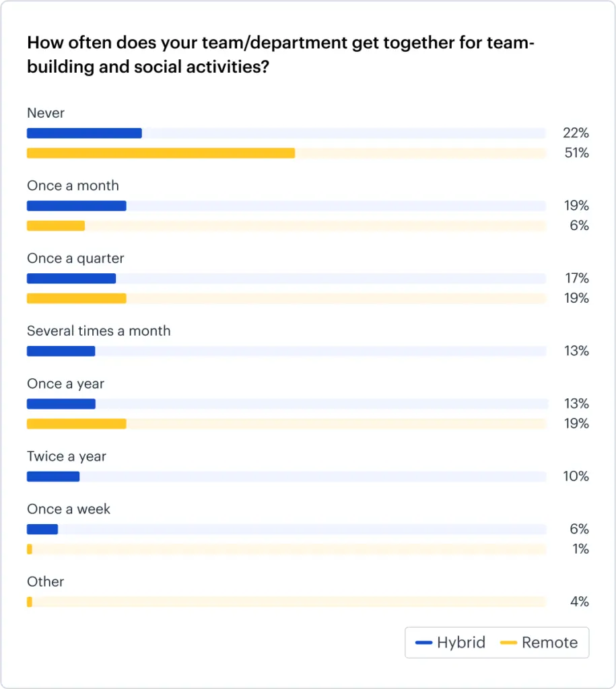Click the Never remote yellow bar

(x=161, y=153)
